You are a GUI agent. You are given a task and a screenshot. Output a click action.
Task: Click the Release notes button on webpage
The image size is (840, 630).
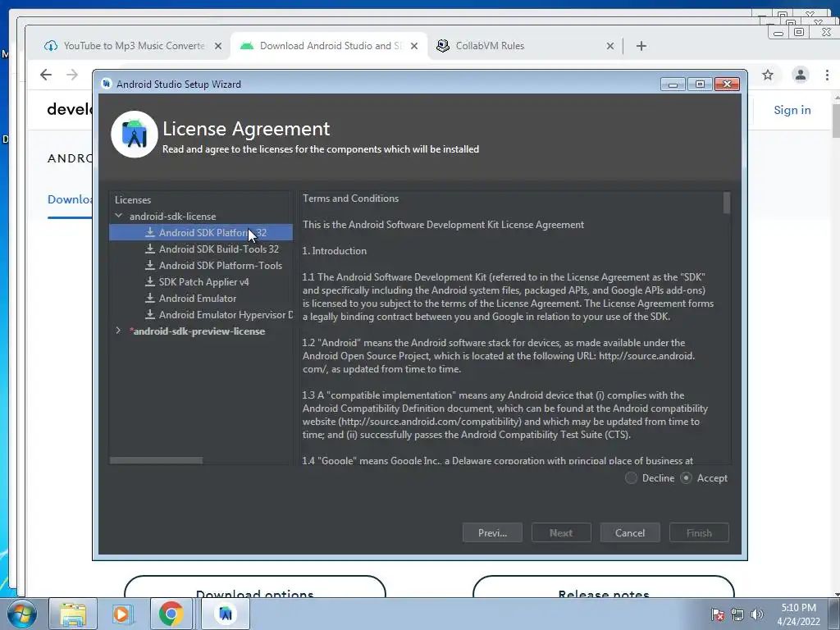click(604, 587)
